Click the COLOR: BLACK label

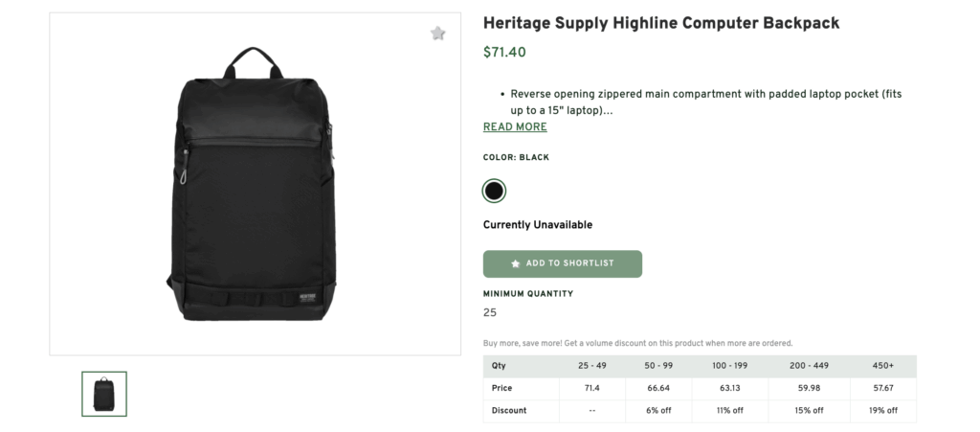pyautogui.click(x=516, y=157)
